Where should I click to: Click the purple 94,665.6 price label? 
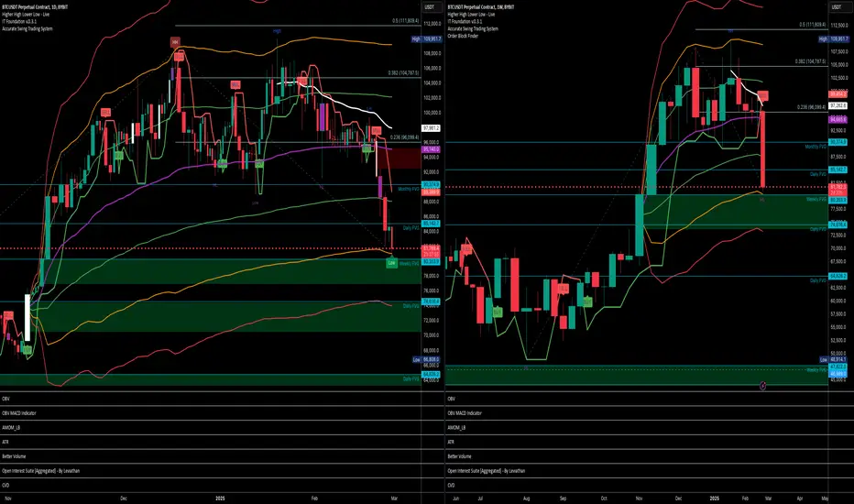click(838, 119)
